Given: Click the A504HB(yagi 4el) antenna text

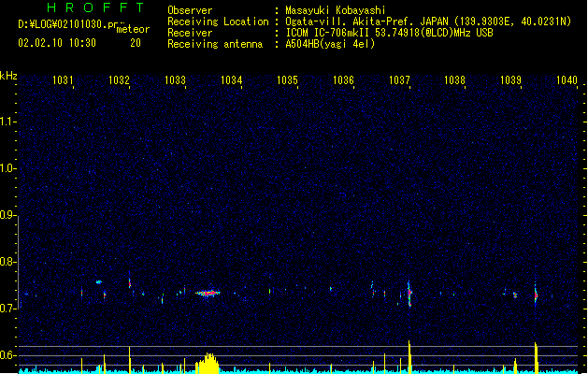Looking at the screenshot, I should point(330,44).
